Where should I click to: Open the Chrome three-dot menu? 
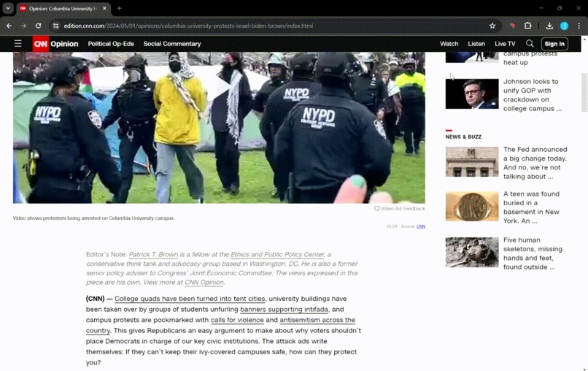579,26
